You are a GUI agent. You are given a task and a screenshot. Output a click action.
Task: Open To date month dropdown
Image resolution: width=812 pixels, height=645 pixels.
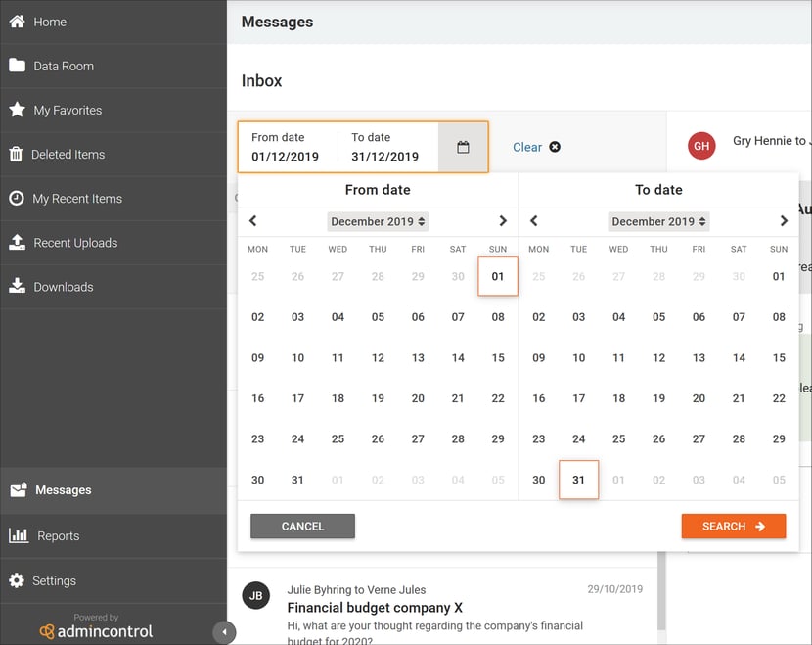pyautogui.click(x=658, y=222)
